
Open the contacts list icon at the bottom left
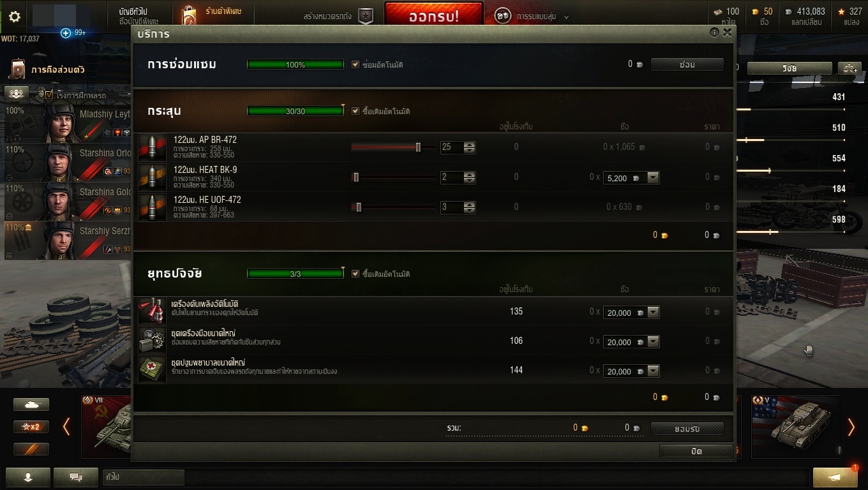(27, 477)
